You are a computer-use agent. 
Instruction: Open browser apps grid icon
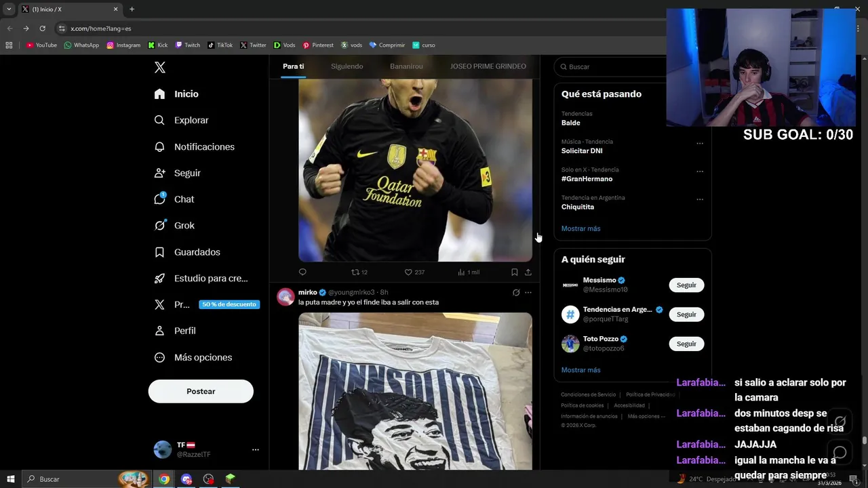pos(9,45)
